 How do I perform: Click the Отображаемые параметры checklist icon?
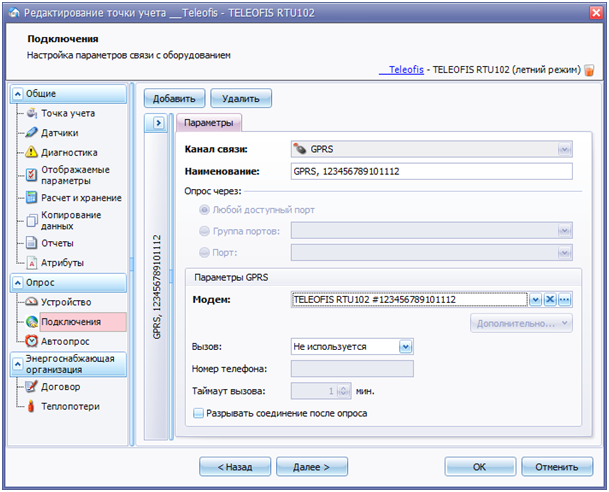(31, 175)
